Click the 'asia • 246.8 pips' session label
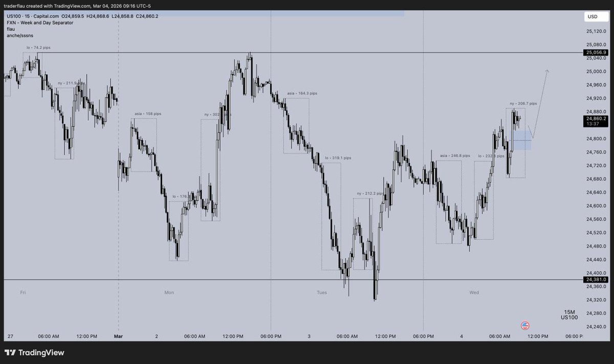 tap(455, 155)
